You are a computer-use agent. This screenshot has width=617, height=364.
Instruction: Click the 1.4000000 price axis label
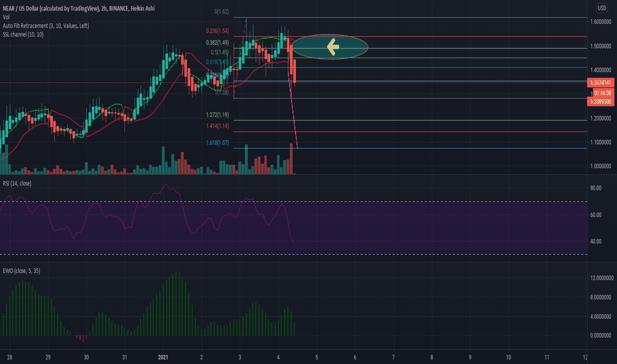(600, 70)
